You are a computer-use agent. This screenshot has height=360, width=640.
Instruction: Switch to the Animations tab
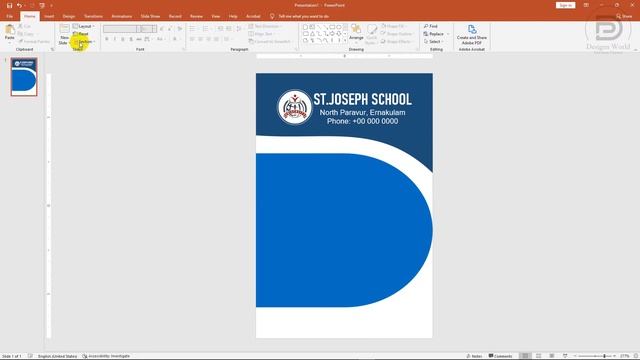tap(122, 16)
